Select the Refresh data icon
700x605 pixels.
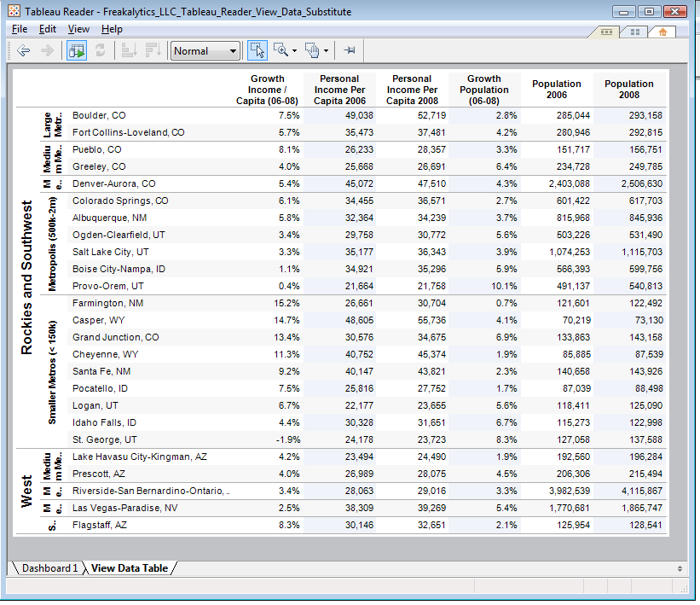coord(101,49)
